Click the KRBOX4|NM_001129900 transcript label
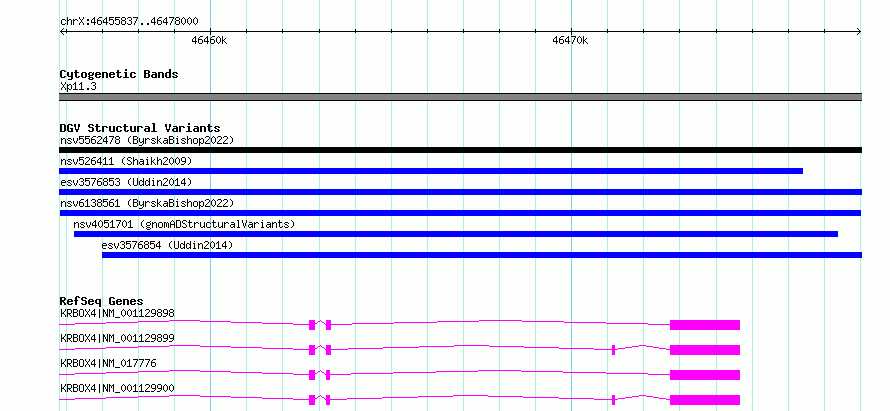This screenshot has height=411, width=890. (x=117, y=388)
